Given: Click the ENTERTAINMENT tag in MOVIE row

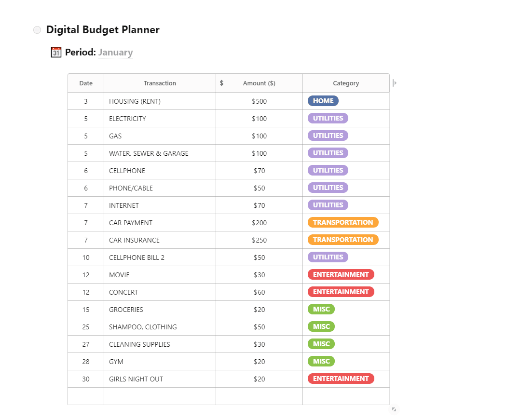Looking at the screenshot, I should click(341, 274).
